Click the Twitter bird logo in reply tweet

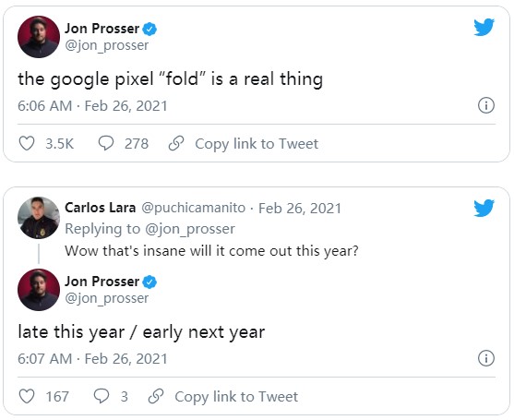click(484, 208)
